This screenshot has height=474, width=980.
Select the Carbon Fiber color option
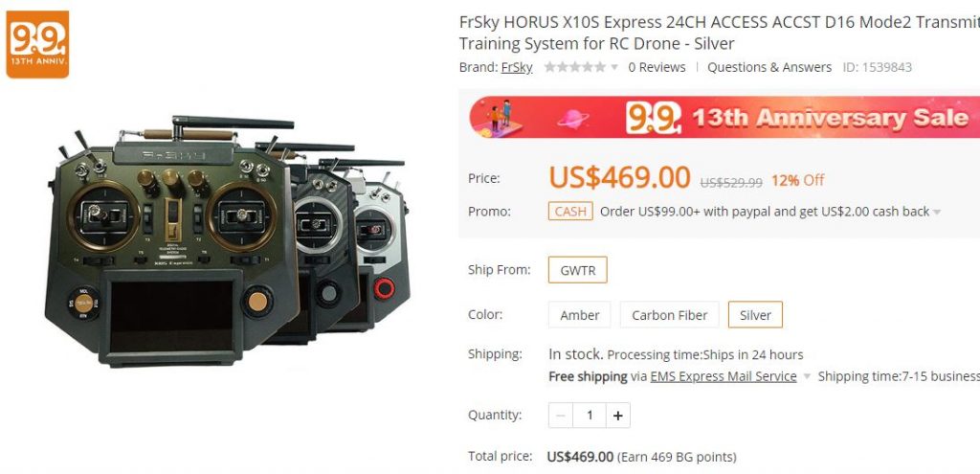(x=669, y=315)
